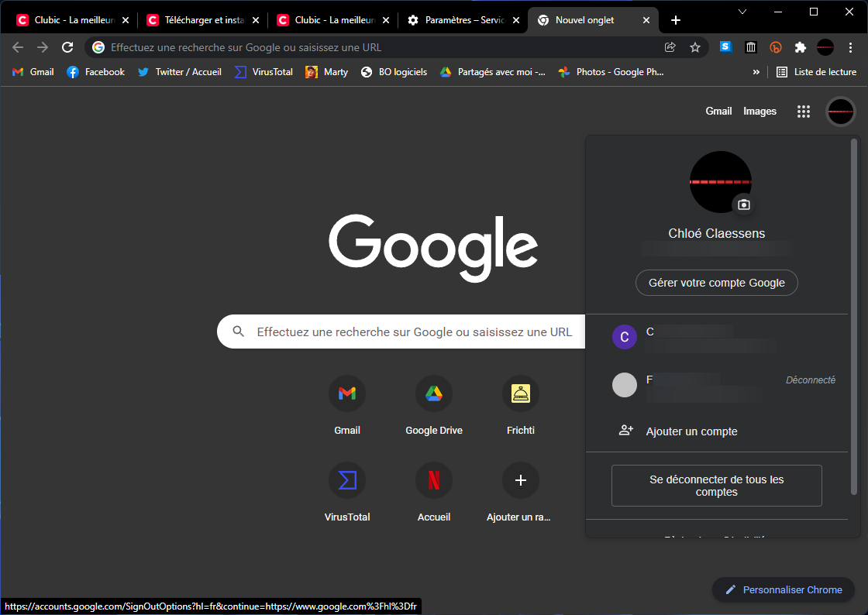
Task: Open Twitter / Accueil bookmark
Action: [x=180, y=72]
